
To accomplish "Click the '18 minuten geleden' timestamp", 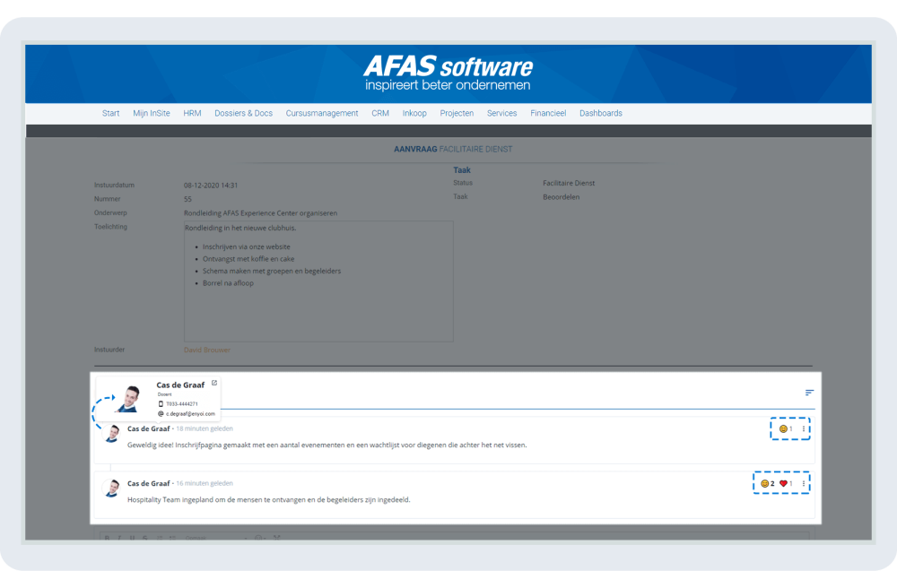I will (205, 428).
